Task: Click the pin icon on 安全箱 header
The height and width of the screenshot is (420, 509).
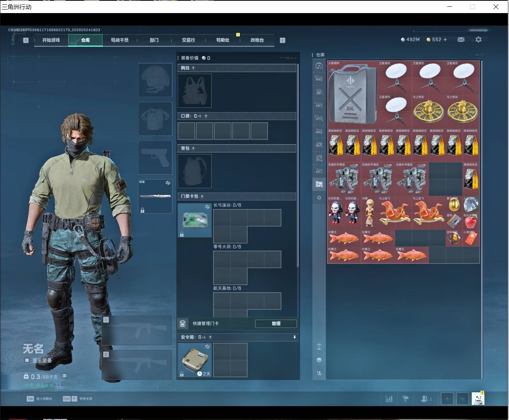Action: [x=295, y=337]
